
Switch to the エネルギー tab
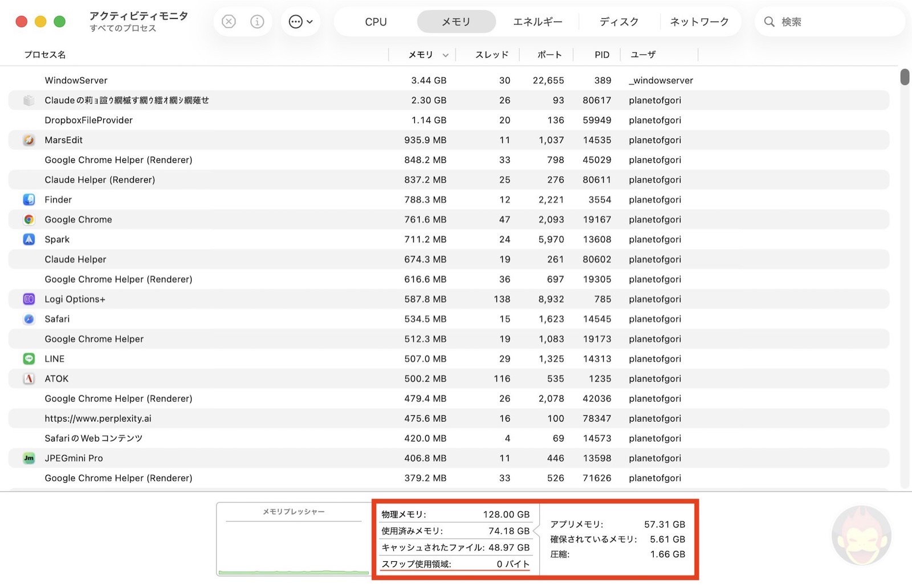tap(537, 22)
